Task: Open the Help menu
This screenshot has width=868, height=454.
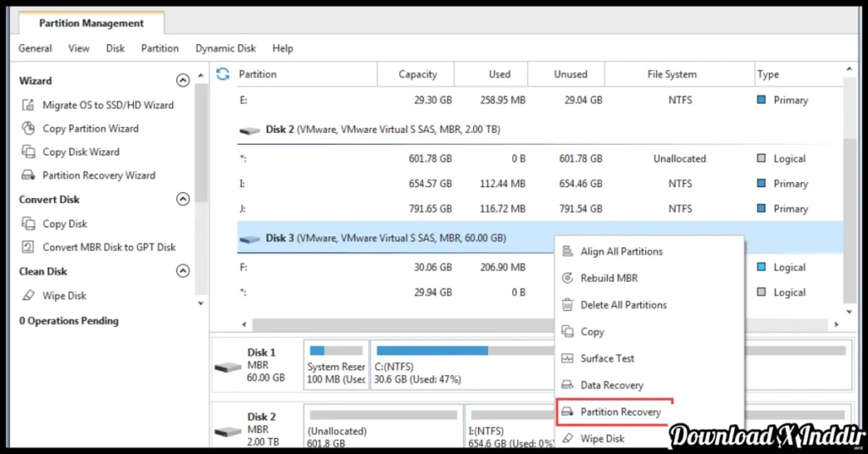Action: point(282,48)
